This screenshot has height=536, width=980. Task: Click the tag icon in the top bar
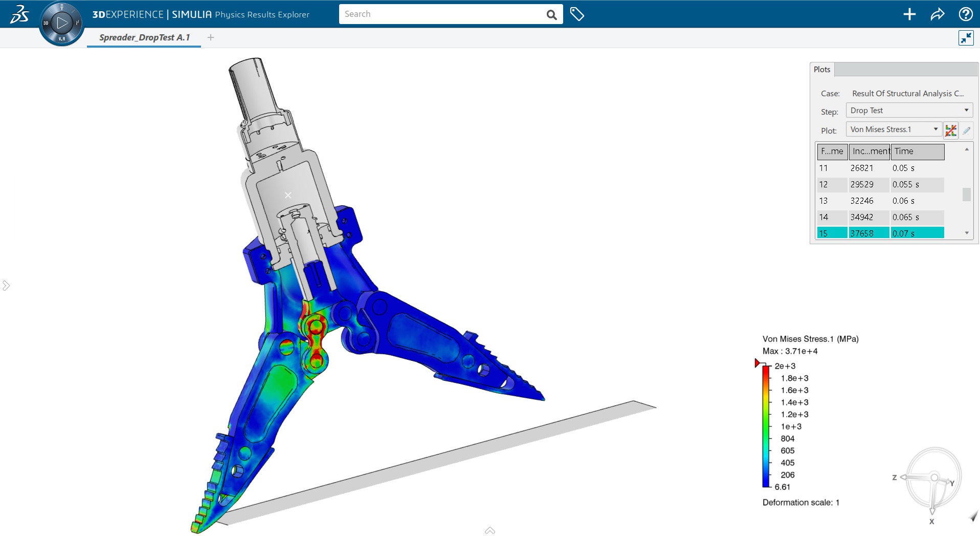click(578, 14)
